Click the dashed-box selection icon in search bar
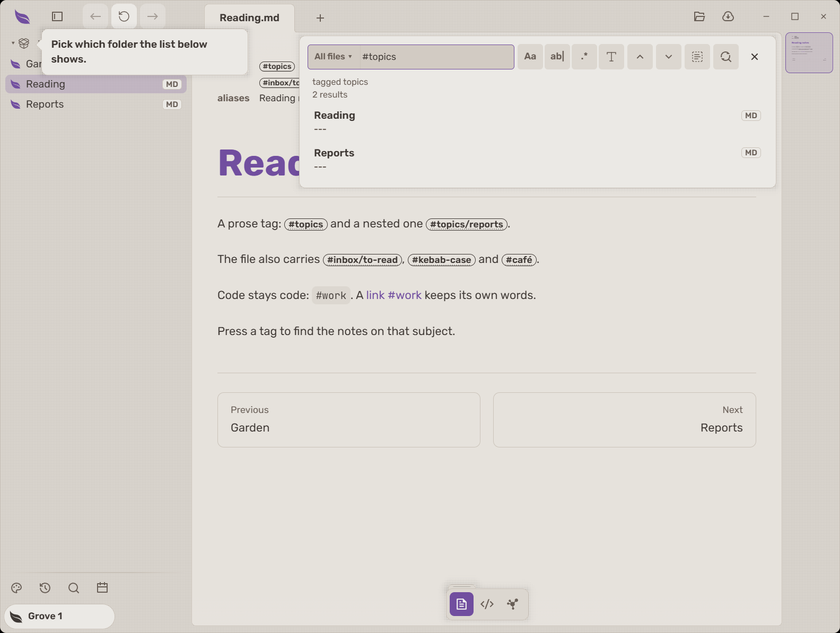Viewport: 840px width, 633px height. (697, 57)
